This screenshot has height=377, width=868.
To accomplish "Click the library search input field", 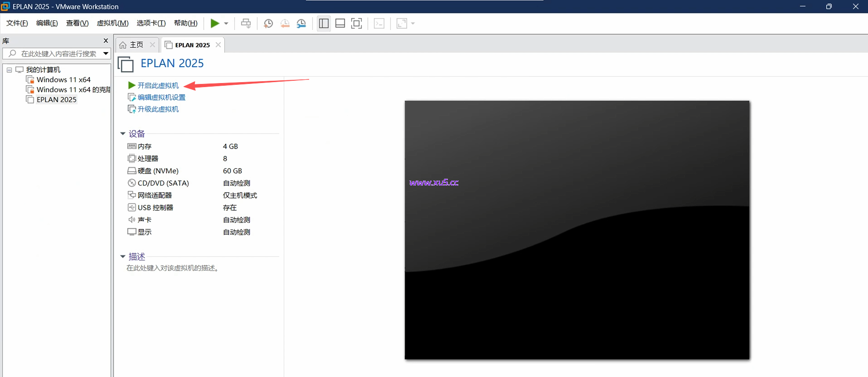I will point(58,54).
